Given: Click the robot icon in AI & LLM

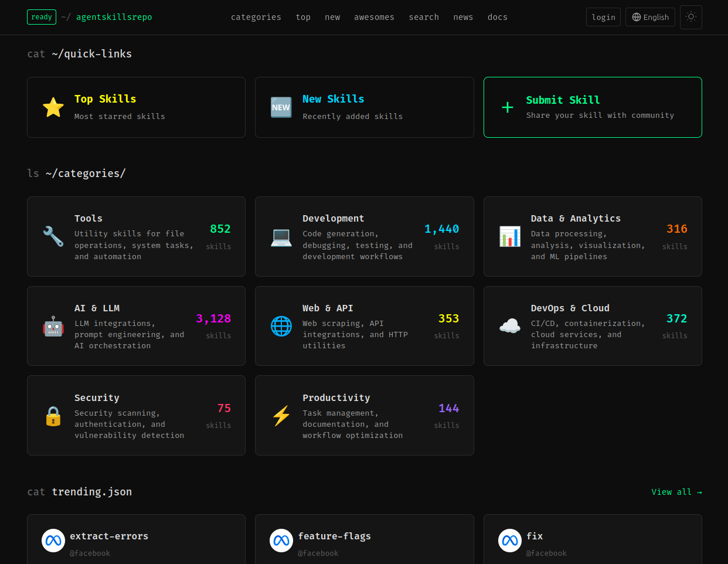Looking at the screenshot, I should pos(53,326).
